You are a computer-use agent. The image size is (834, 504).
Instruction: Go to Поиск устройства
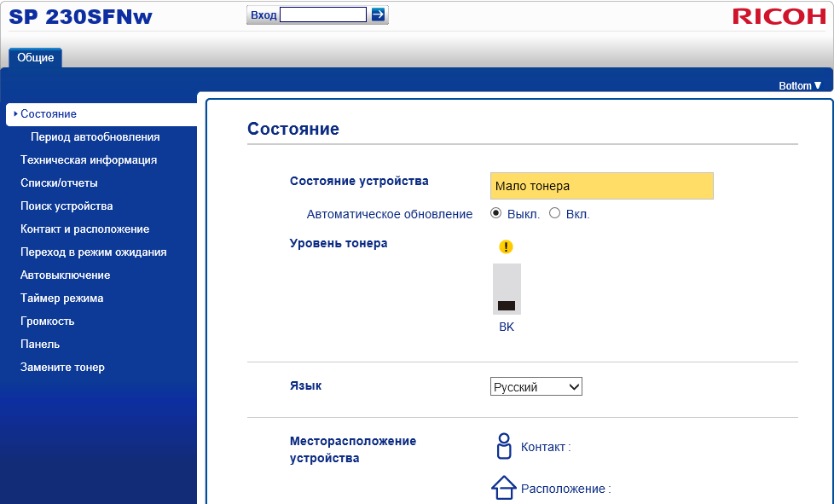coord(67,206)
